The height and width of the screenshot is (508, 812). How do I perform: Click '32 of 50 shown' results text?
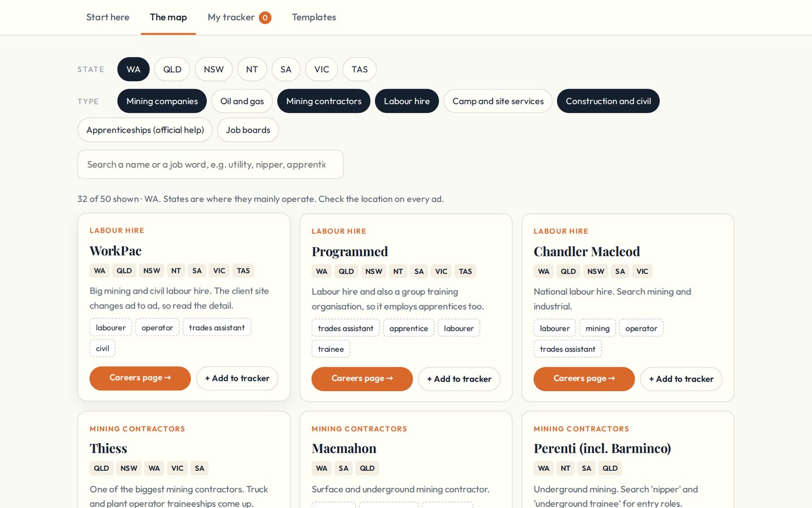point(108,199)
